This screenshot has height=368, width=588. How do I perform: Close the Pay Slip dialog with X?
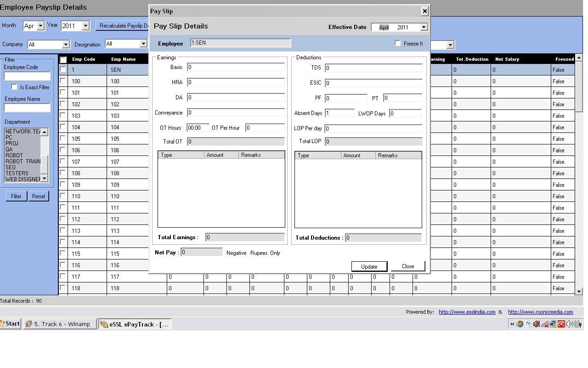[424, 11]
